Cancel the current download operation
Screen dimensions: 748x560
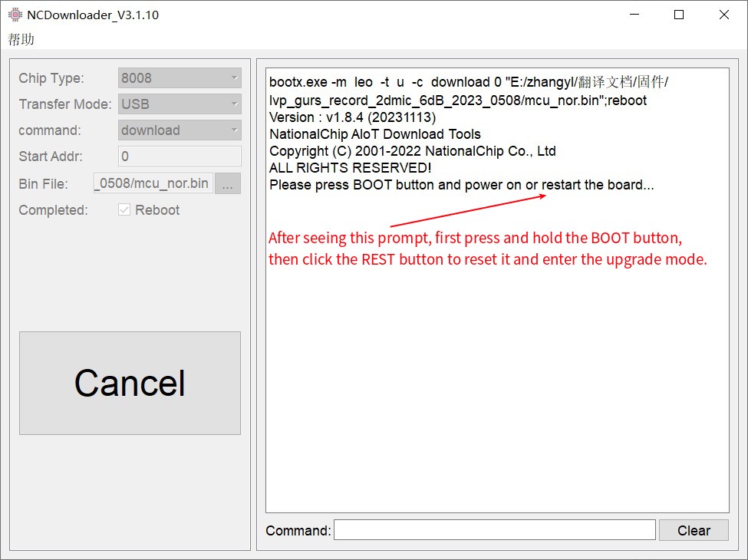pos(130,383)
